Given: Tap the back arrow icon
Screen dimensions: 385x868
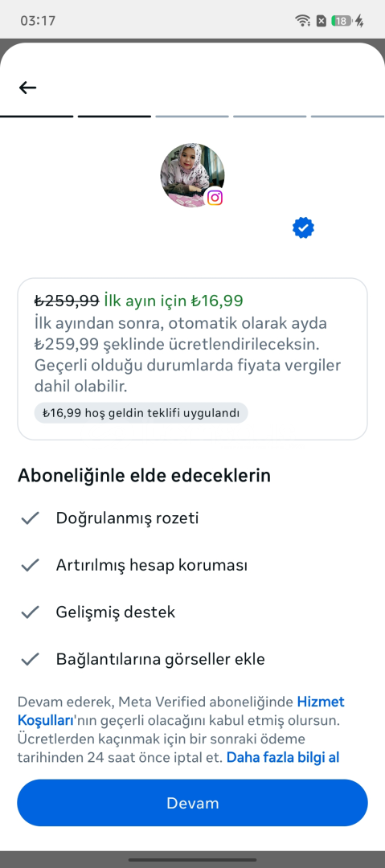Looking at the screenshot, I should (27, 88).
